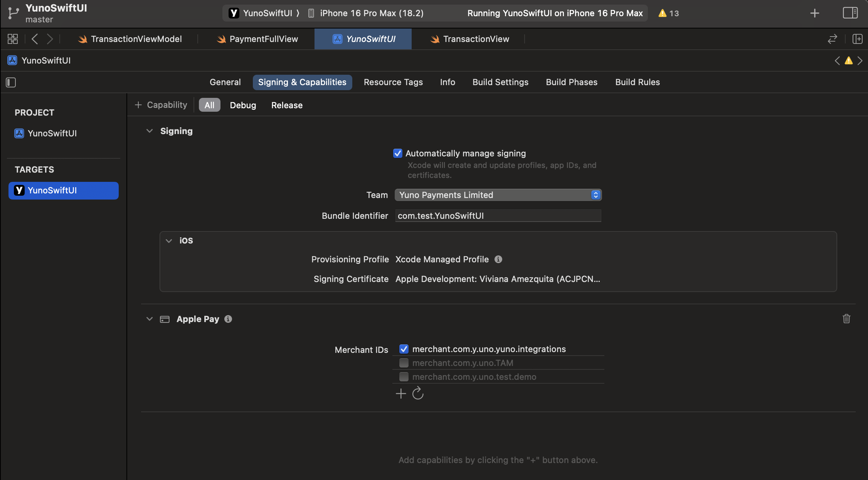This screenshot has width=868, height=480.
Task: Switch to the General tab
Action: [x=225, y=82]
